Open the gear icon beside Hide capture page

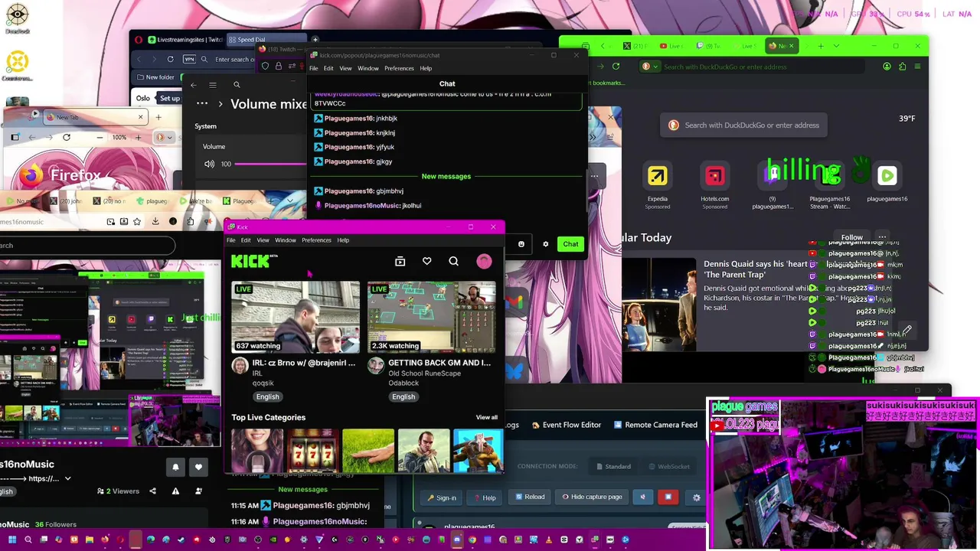[x=696, y=497]
